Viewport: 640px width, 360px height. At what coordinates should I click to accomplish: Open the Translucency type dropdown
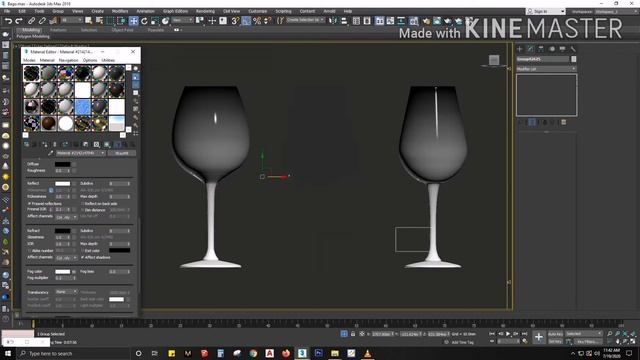[x=66, y=292]
